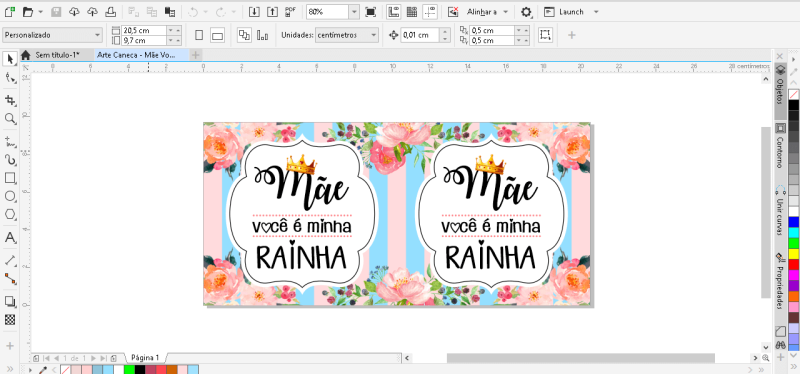Select the Rectangle tool
Screen dimensions: 800x374
coord(10,178)
